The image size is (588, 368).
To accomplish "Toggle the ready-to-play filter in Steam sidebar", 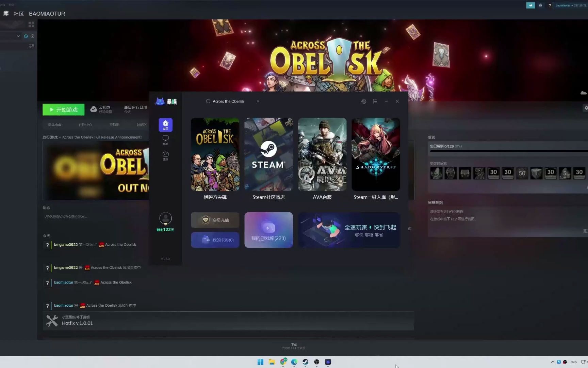I will click(x=32, y=36).
